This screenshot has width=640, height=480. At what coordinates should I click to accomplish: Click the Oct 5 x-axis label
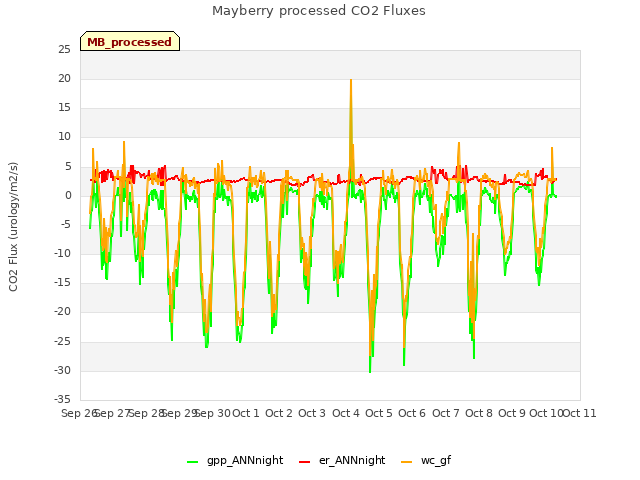point(379,413)
